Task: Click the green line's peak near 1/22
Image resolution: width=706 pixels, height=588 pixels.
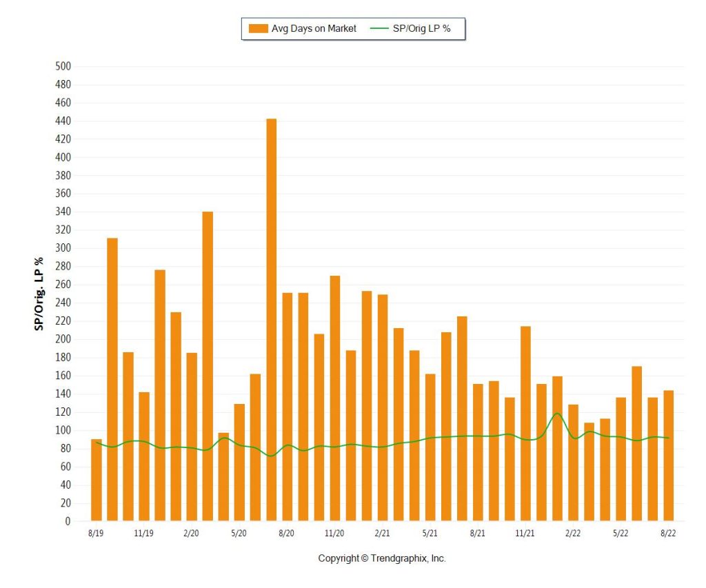Action: (557, 414)
